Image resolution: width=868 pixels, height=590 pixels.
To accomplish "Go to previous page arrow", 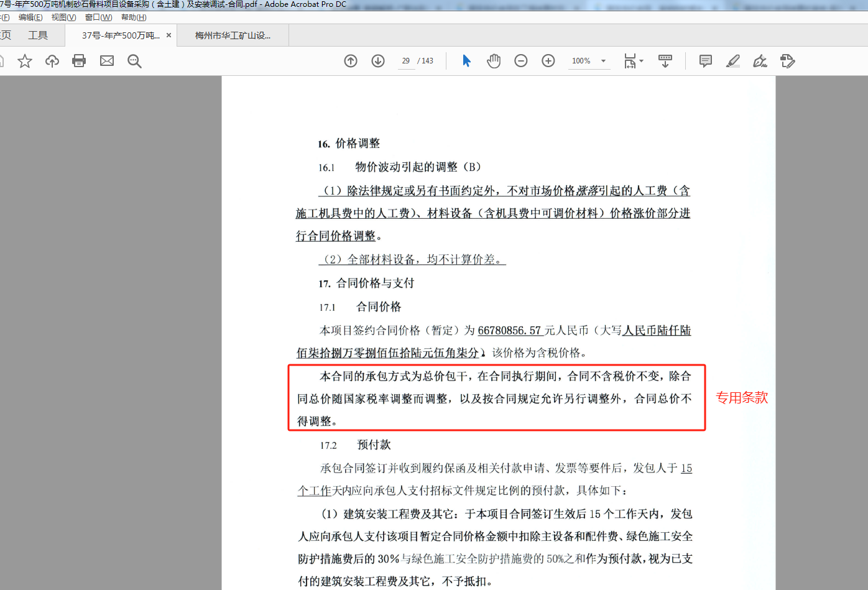I will pos(351,61).
